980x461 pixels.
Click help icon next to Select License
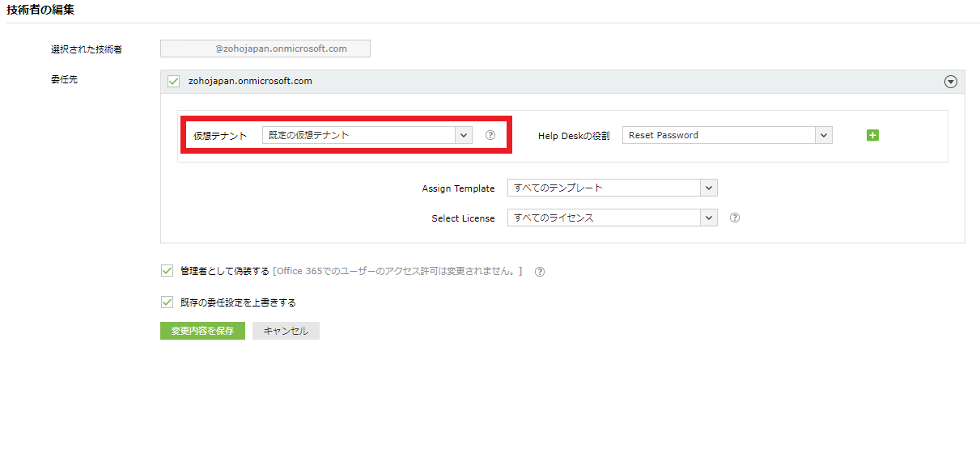735,218
